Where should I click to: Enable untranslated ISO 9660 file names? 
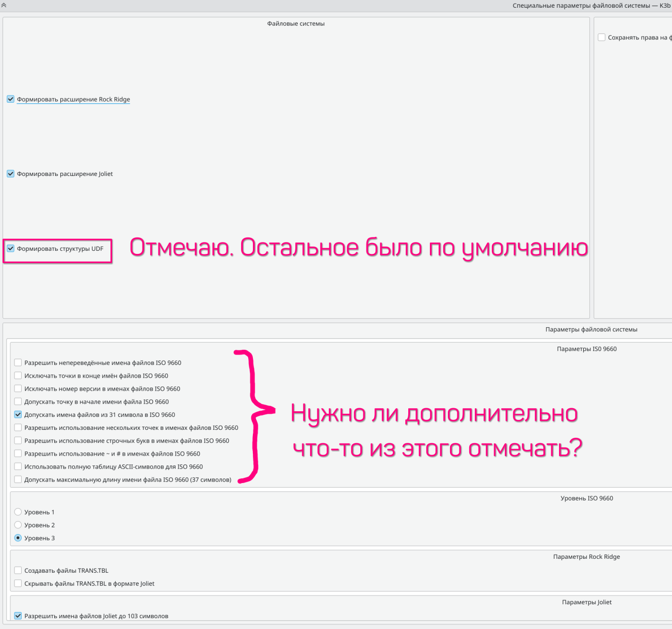point(18,363)
